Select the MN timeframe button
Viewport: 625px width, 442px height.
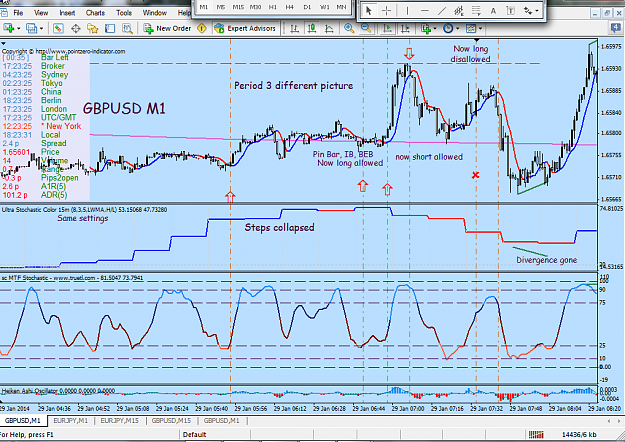point(341,7)
